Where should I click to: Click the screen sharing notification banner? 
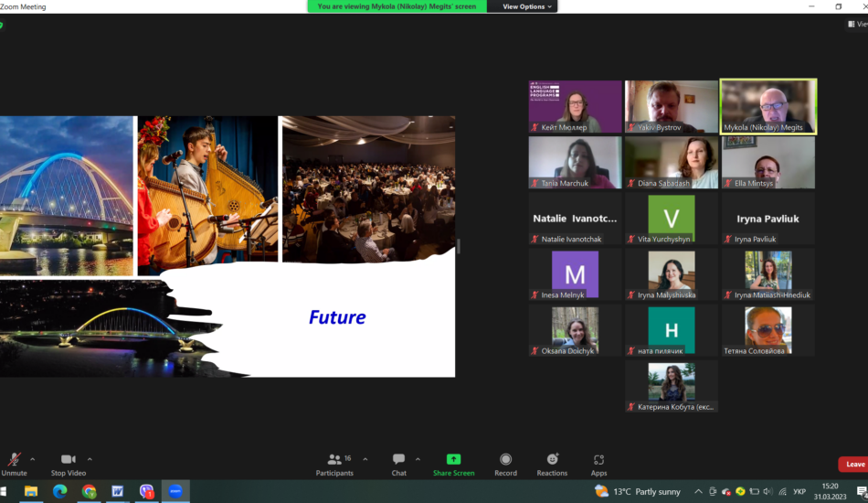pos(397,6)
